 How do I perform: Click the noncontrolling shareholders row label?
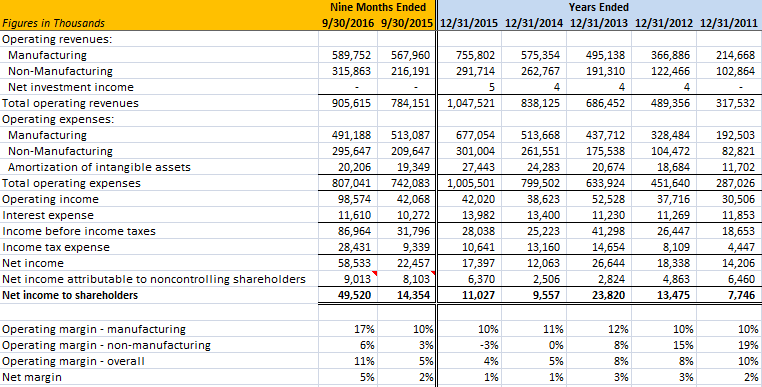coord(154,279)
